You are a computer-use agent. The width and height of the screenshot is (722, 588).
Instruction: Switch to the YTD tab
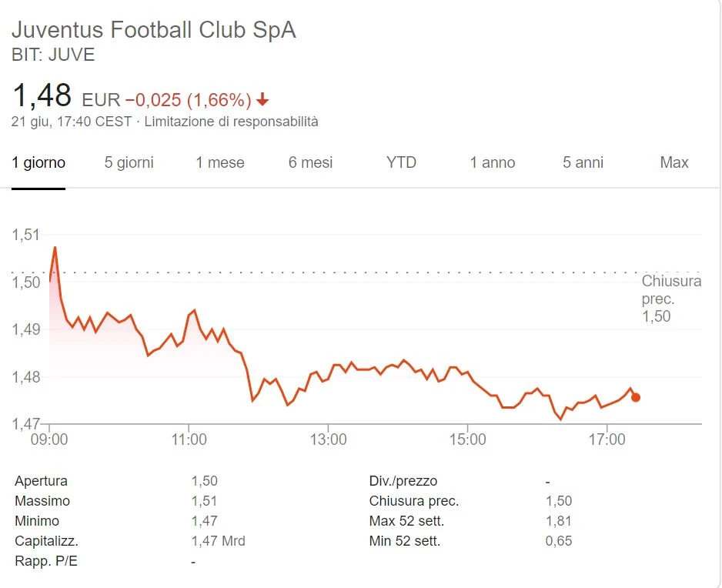point(401,162)
